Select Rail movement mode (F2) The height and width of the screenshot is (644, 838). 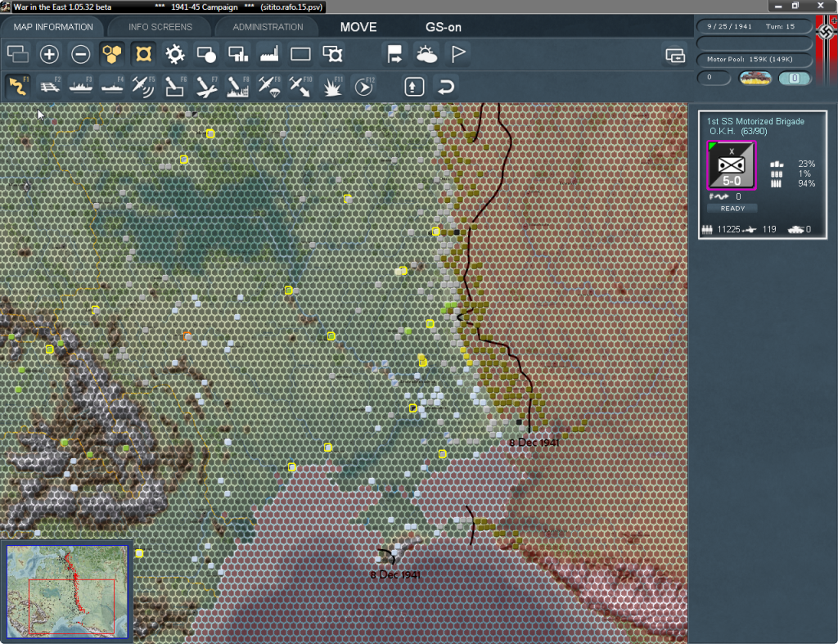pos(49,87)
